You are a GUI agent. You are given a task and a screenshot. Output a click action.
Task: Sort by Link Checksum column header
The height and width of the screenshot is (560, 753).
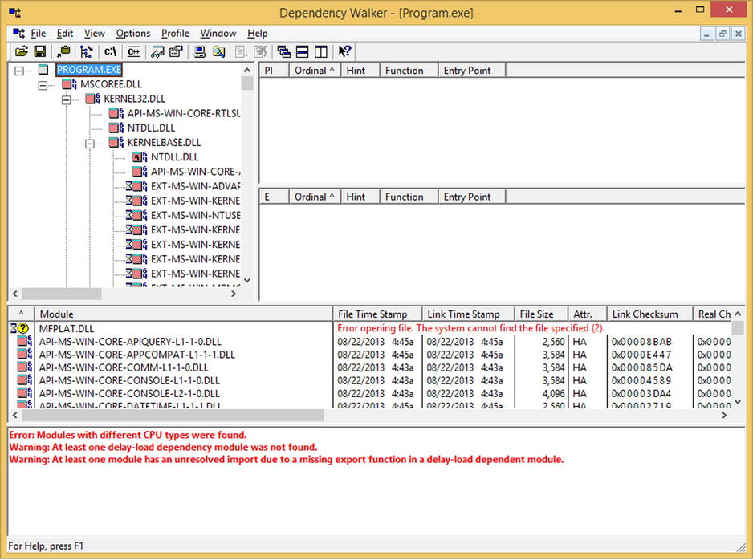[x=649, y=314]
